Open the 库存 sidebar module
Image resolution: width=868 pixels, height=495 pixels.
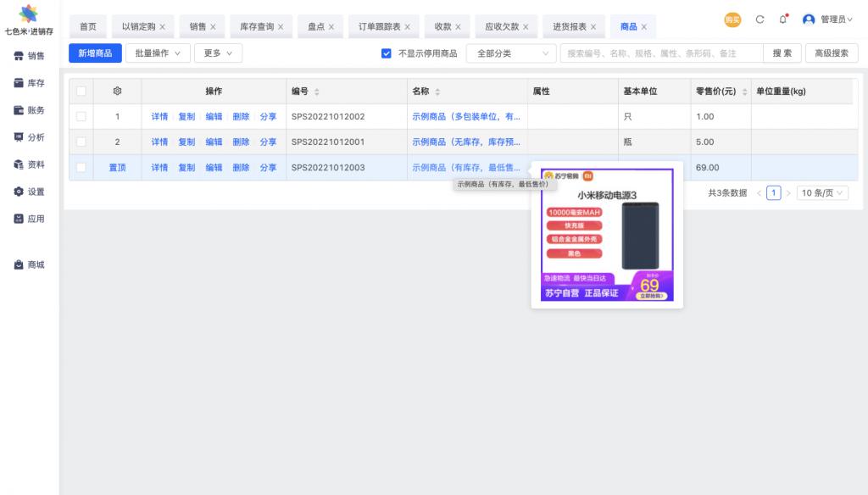point(29,83)
